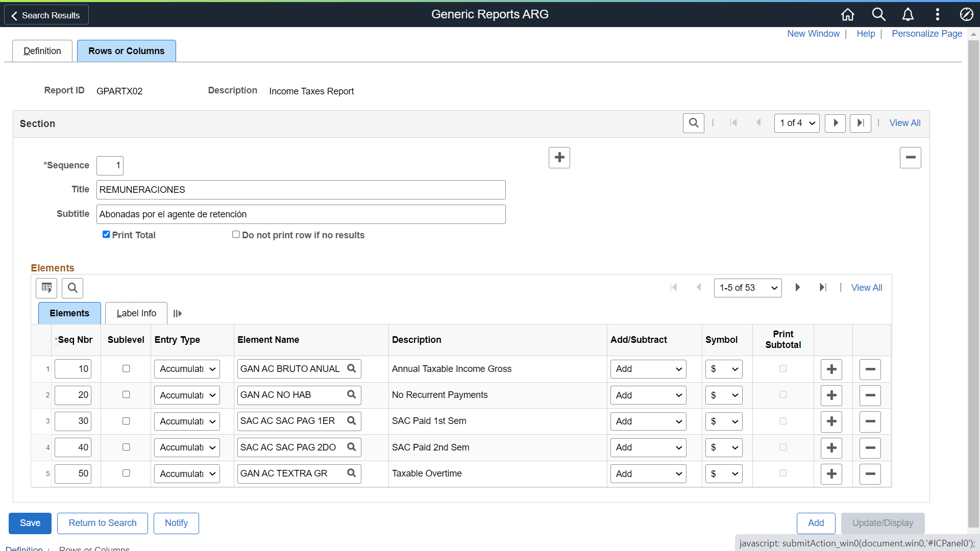The height and width of the screenshot is (551, 980).
Task: Open the Actions three-dot menu
Action: pos(938,14)
